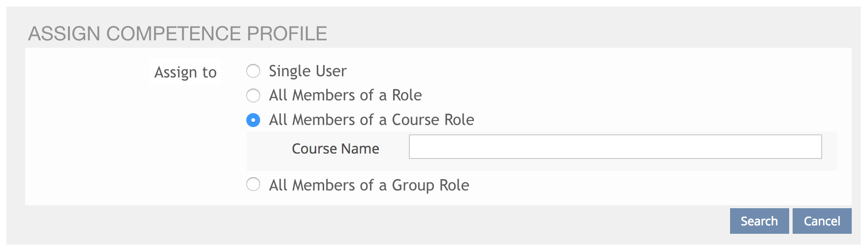The width and height of the screenshot is (868, 252).
Task: Choose the All Members of a Role radio
Action: tap(253, 95)
